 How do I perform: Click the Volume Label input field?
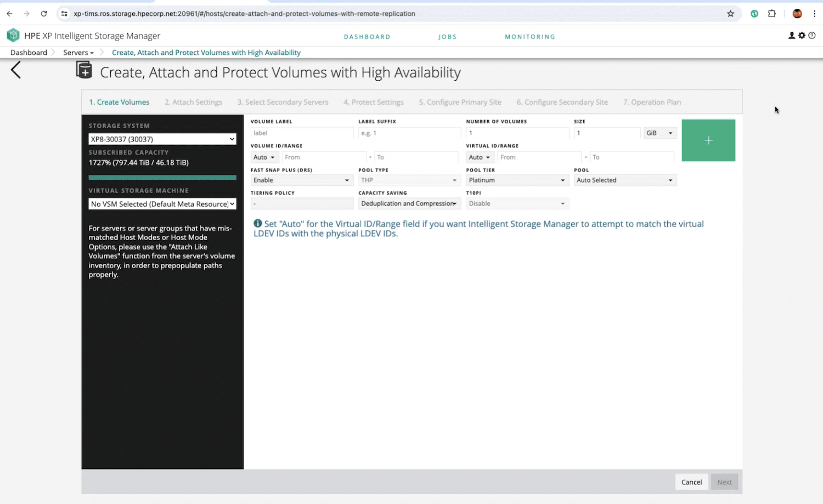pos(302,133)
